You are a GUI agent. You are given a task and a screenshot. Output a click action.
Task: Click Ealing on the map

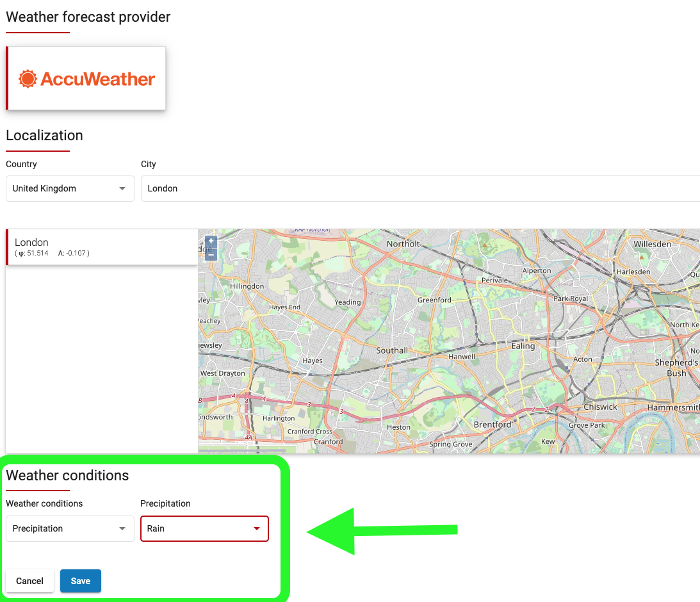523,346
